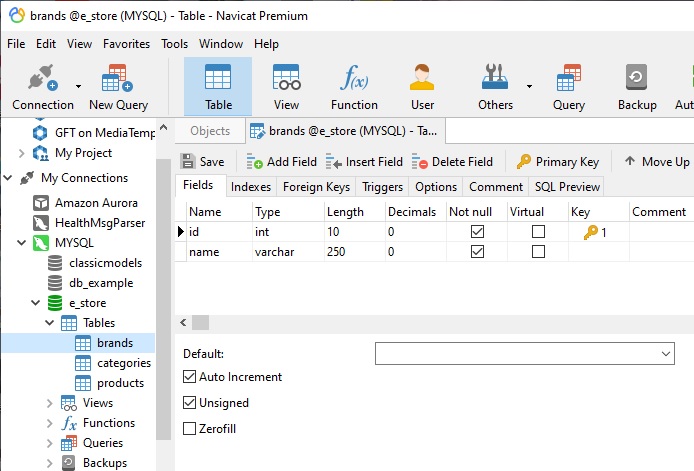Screen dimensions: 694x471
Task: Uncheck the Auto Increment checkbox
Action: click(x=189, y=377)
